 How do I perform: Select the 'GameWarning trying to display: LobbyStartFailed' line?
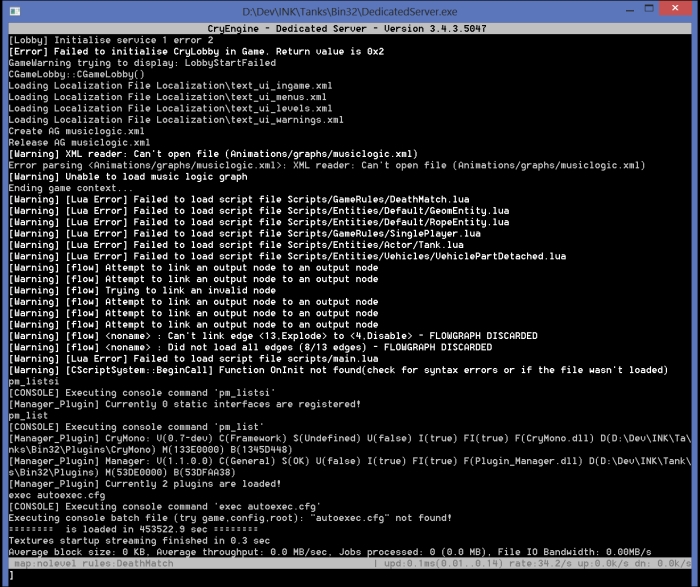pos(142,63)
